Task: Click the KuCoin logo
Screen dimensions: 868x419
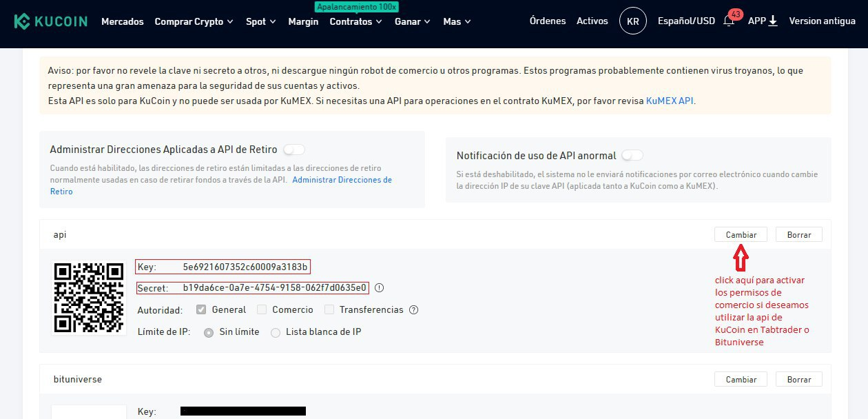Action: pos(51,21)
